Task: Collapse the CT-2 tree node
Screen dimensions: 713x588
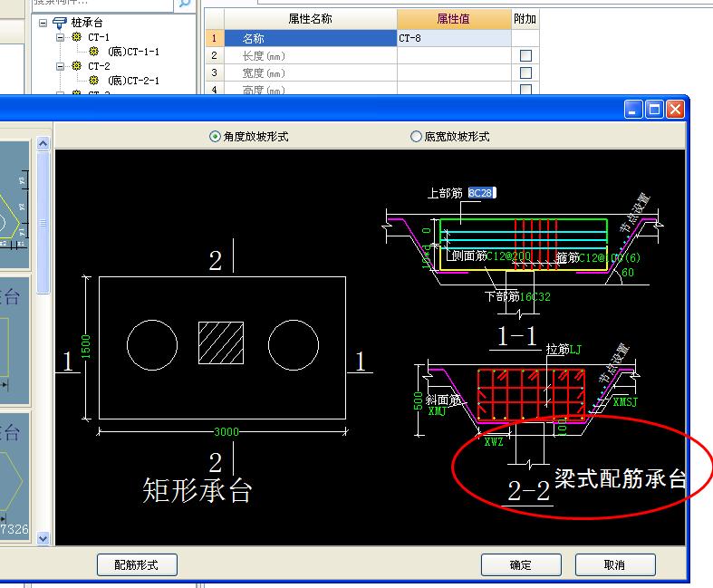Action: [60, 66]
